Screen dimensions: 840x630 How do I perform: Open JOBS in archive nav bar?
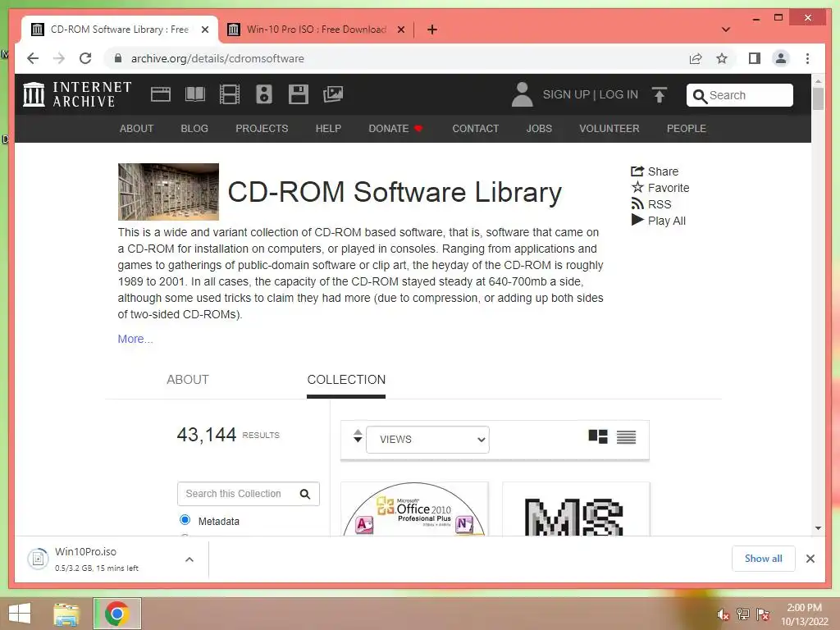539,129
